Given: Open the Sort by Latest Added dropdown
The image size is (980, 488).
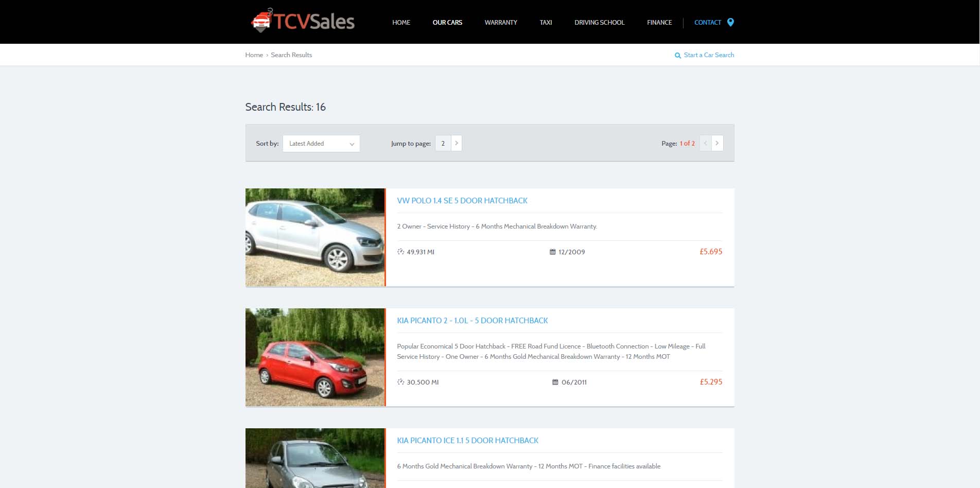Looking at the screenshot, I should coord(321,144).
